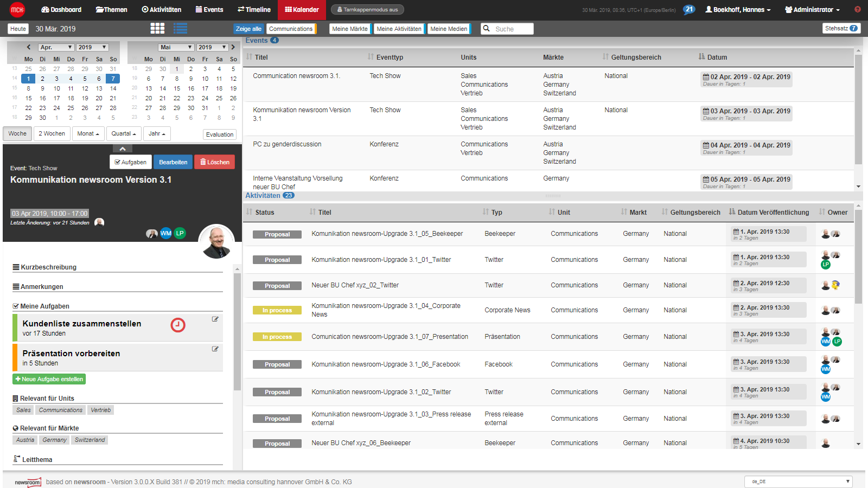Screen dimensions: 868x488
Task: Select day 7 in the April calendar
Action: pyautogui.click(x=112, y=79)
